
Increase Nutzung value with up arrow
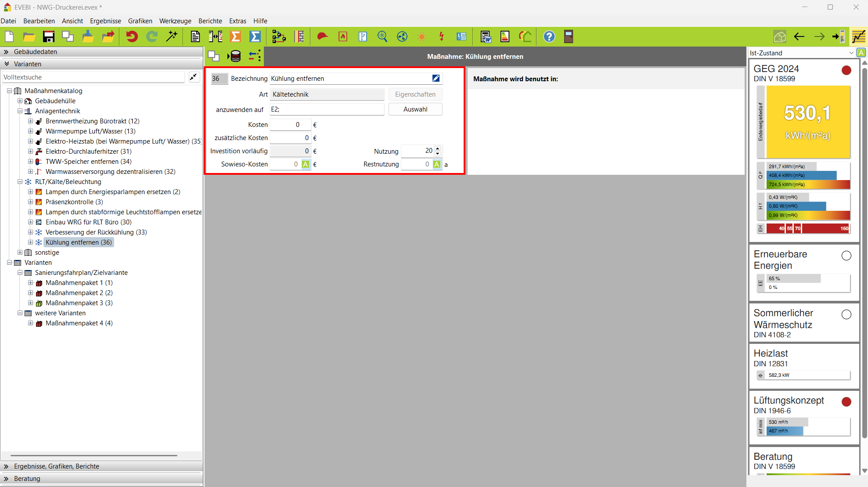[437, 148]
